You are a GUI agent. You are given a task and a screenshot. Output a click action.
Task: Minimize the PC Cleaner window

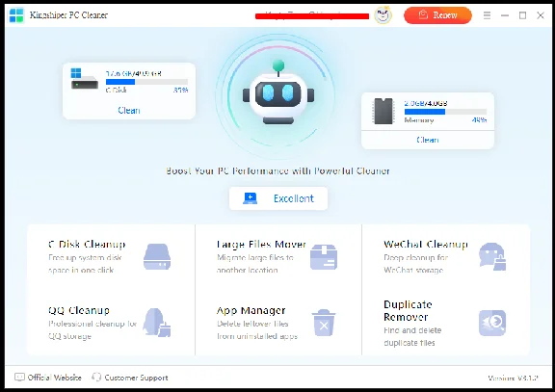coord(505,15)
